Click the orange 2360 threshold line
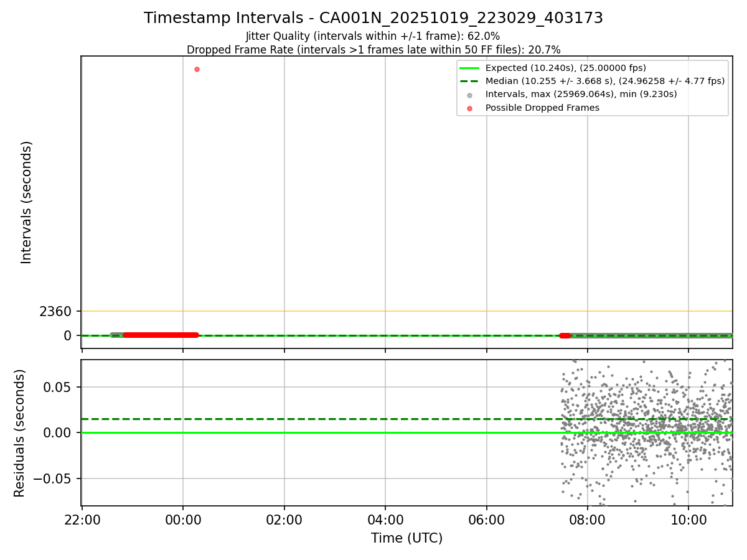 point(406,311)
